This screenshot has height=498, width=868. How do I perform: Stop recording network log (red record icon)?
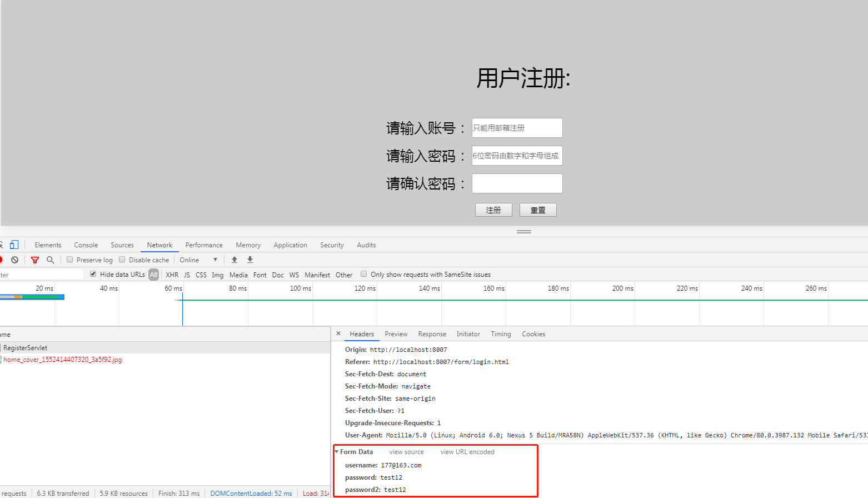click(x=1, y=260)
